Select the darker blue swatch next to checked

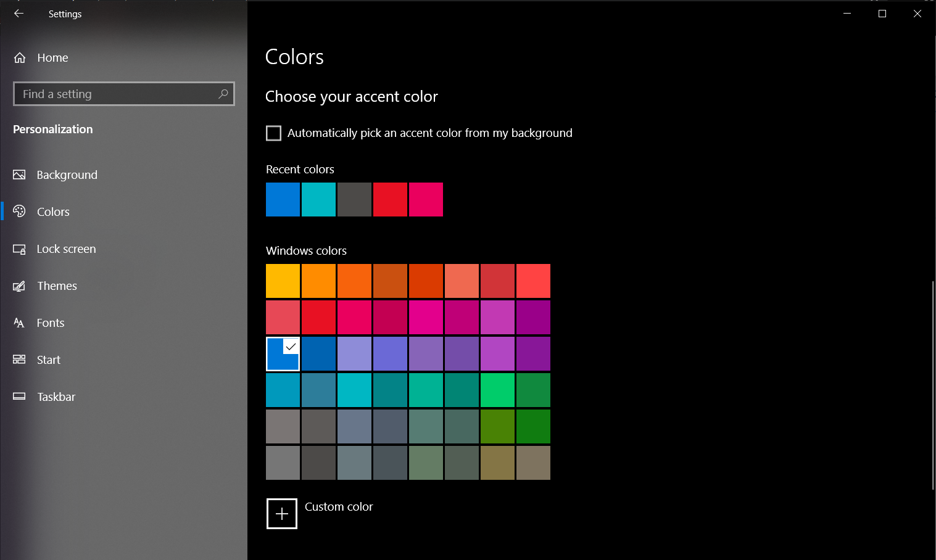(318, 353)
